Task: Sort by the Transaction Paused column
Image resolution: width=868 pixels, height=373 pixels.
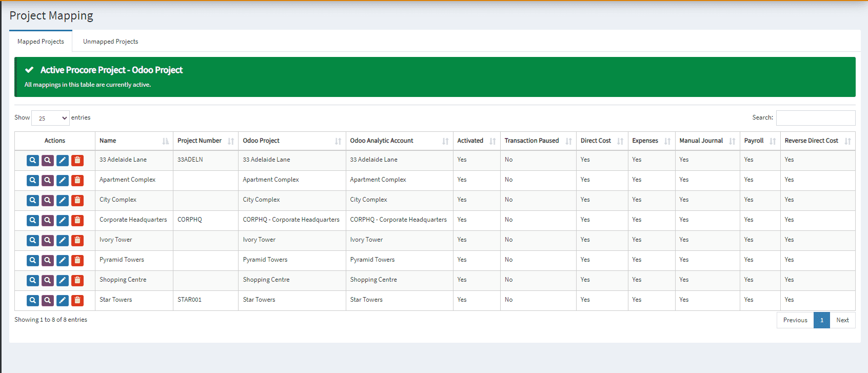Action: click(537, 141)
